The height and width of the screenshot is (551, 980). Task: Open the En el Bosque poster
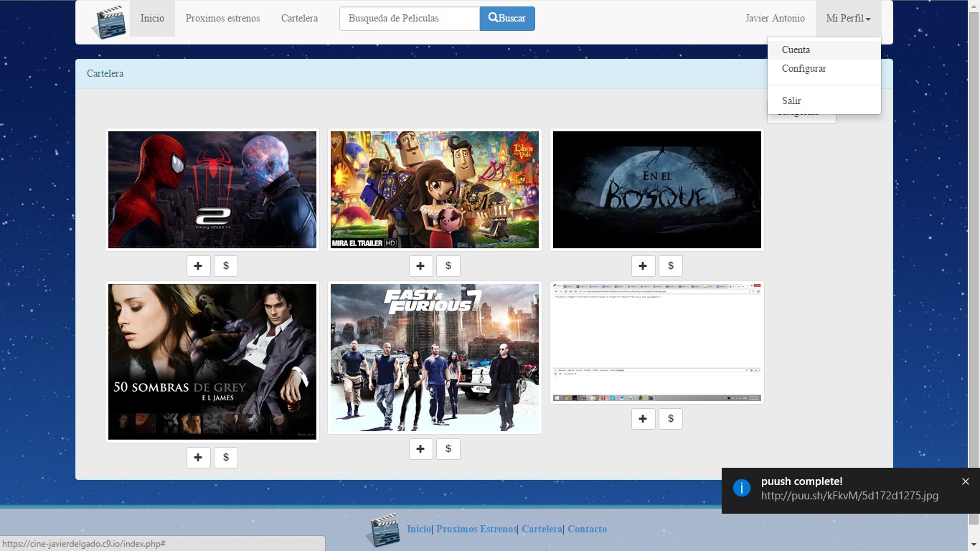pyautogui.click(x=657, y=190)
